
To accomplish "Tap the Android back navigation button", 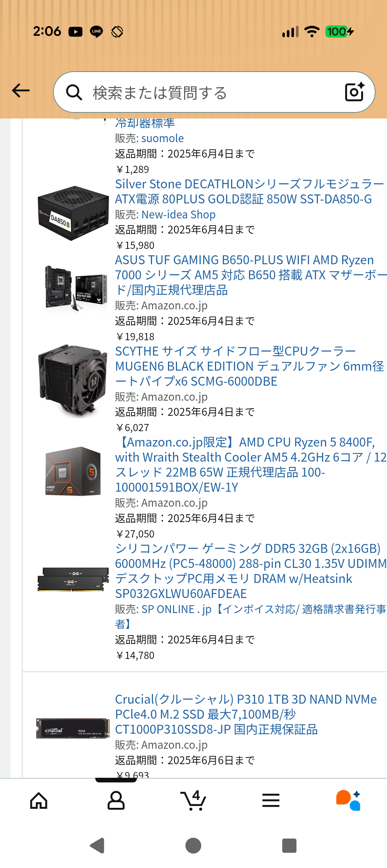I will [97, 846].
